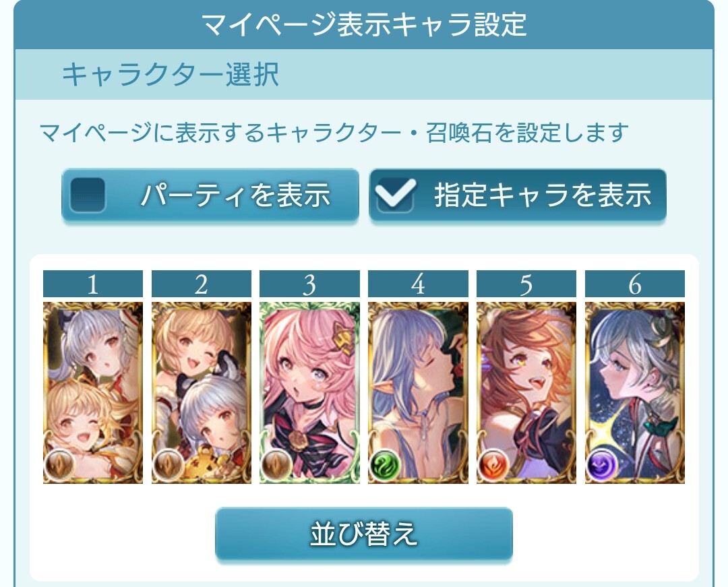Select slot number 4 header
Viewport: 728px width, 587px height.
click(x=418, y=284)
